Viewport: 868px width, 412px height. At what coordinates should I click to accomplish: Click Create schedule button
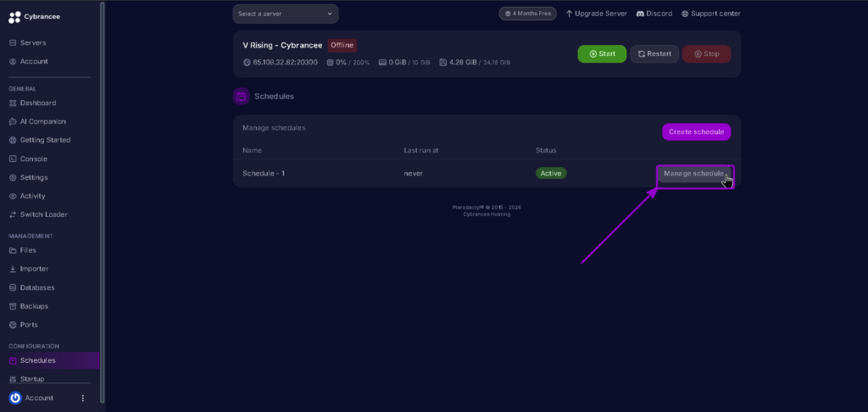tap(697, 131)
